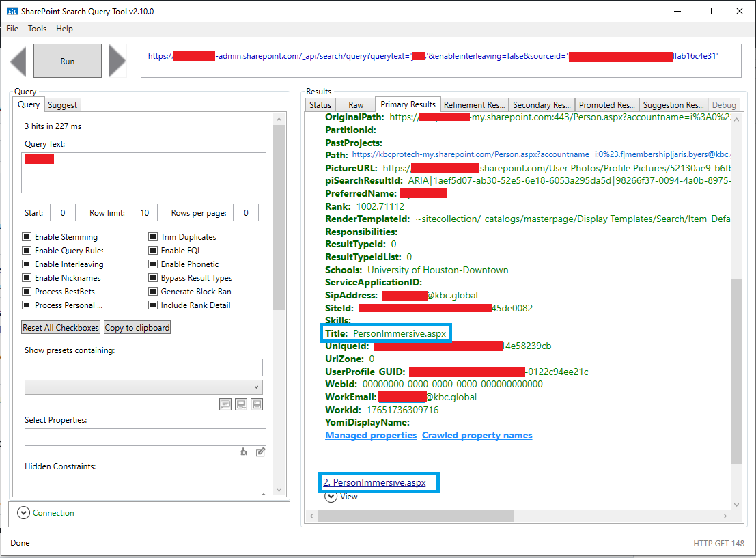Switch to the Refinement Results tab
The height and width of the screenshot is (558, 756).
474,104
